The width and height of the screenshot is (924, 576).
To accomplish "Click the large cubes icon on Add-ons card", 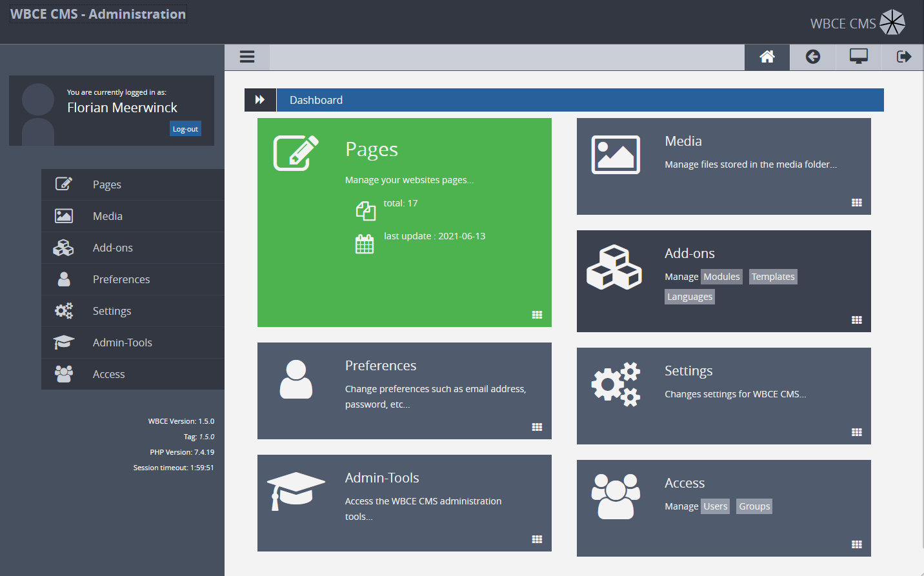I will (614, 267).
